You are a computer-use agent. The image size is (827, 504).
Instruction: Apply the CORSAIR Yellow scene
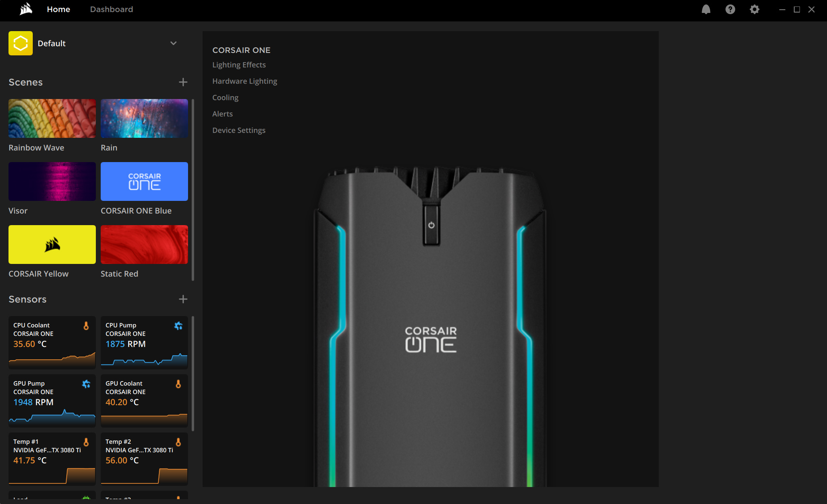[52, 245]
